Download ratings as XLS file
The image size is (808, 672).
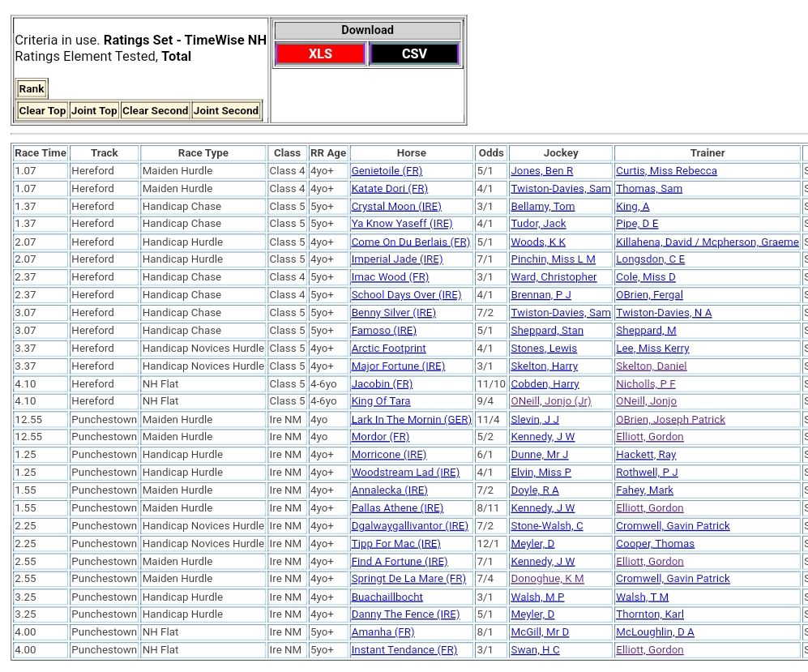pos(320,54)
